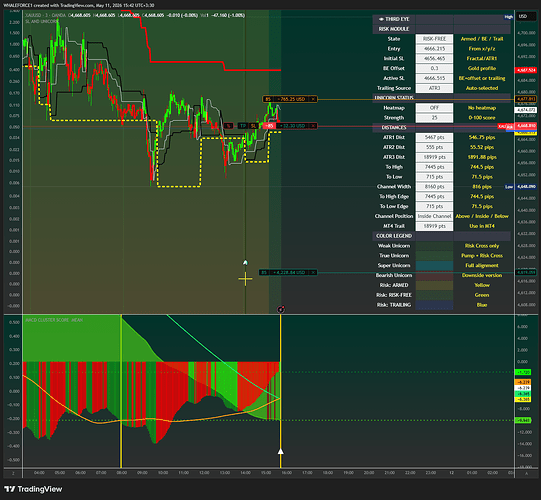
Task: Click the XAUUSD symbol title in legend
Action: click(33, 15)
